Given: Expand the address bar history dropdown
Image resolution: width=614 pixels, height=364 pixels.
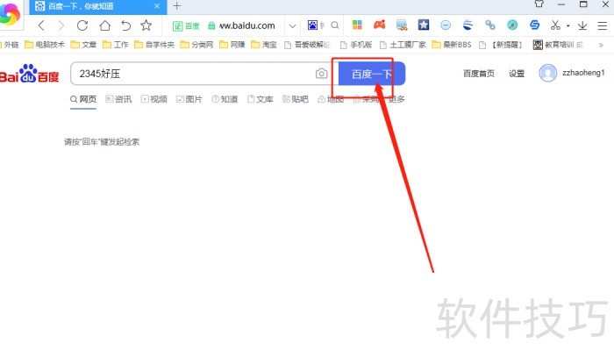Looking at the screenshot, I should [x=292, y=26].
